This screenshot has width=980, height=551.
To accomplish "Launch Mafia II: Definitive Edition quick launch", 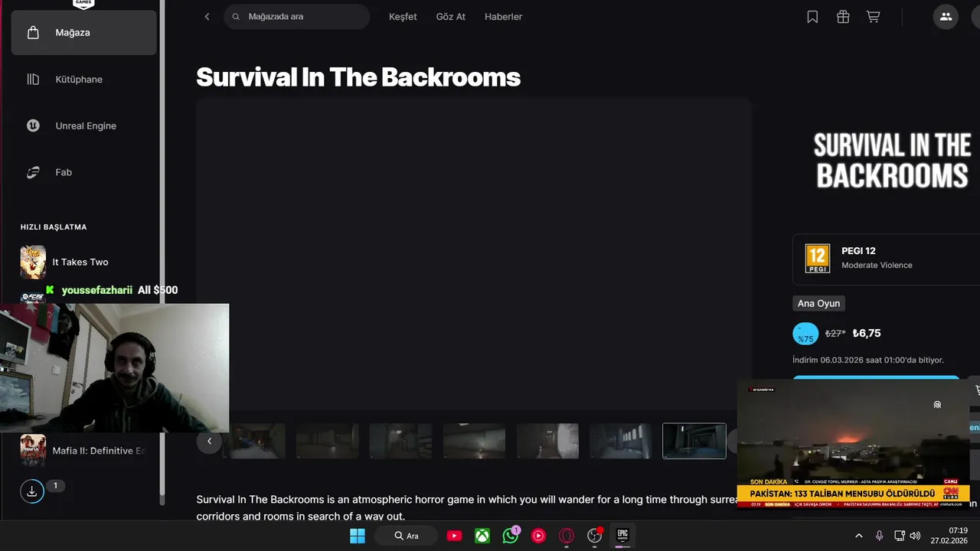I will [x=83, y=451].
